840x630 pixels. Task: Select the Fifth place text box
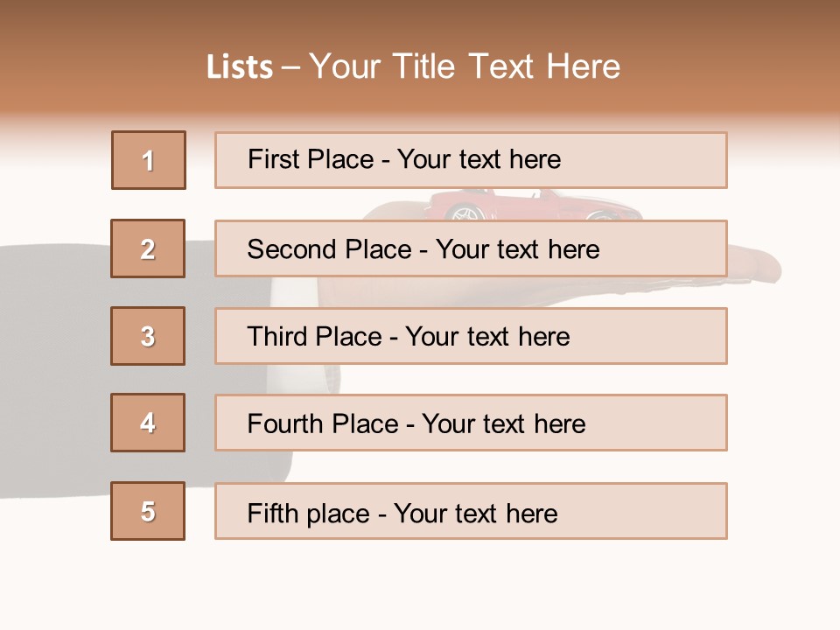point(471,511)
